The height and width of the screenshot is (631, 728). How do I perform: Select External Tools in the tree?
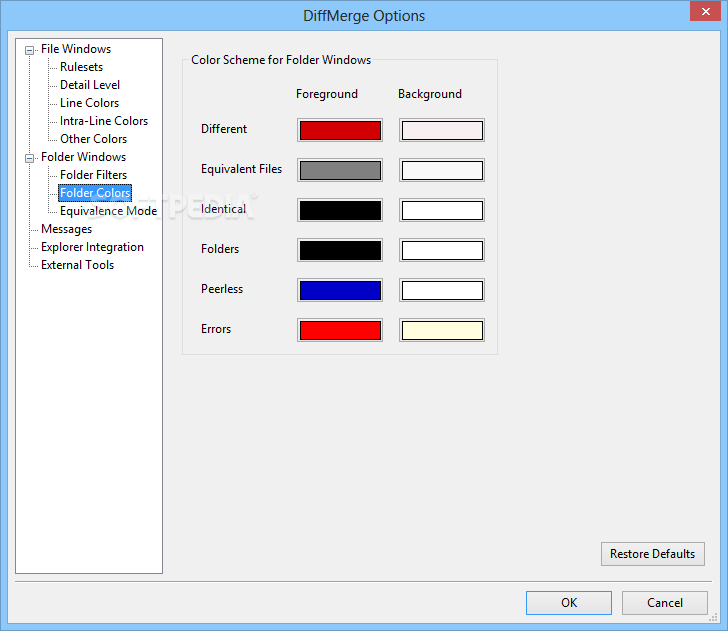click(78, 265)
